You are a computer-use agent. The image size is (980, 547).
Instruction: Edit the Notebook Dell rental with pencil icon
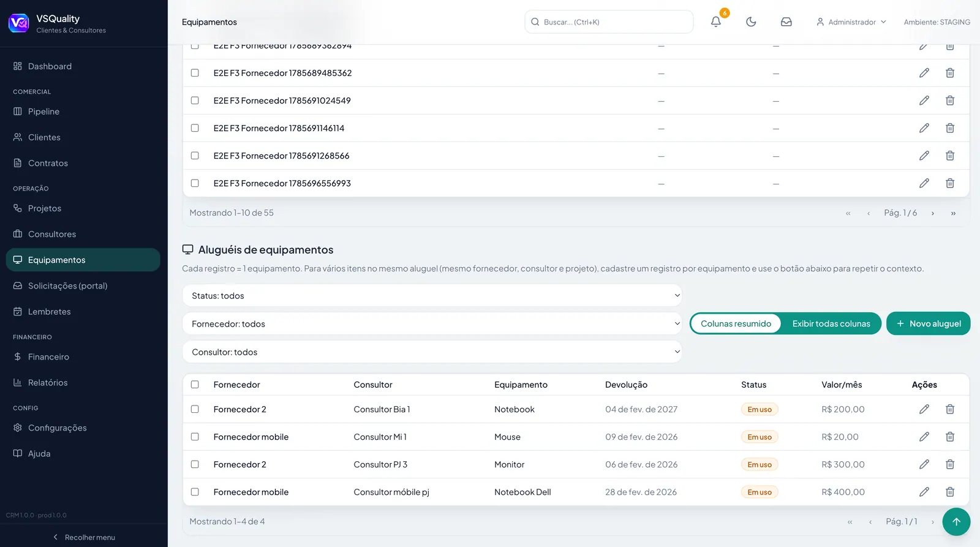click(x=924, y=492)
